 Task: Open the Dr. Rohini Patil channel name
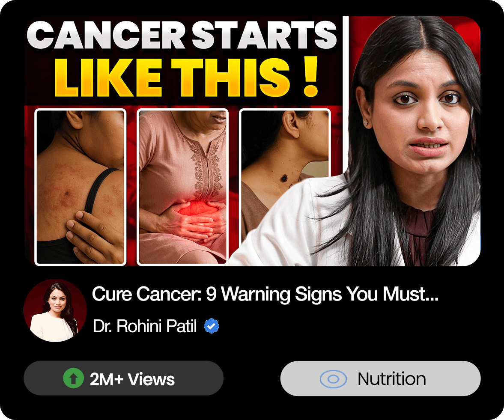[145, 326]
